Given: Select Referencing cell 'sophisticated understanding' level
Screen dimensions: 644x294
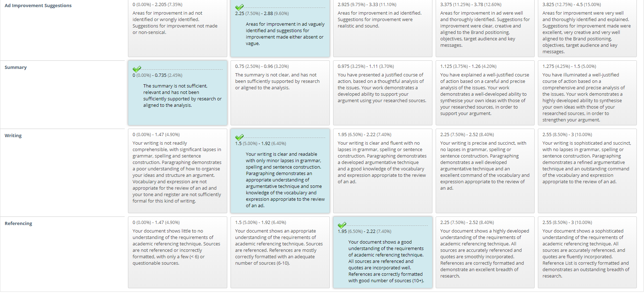Looking at the screenshot, I should click(x=587, y=252).
